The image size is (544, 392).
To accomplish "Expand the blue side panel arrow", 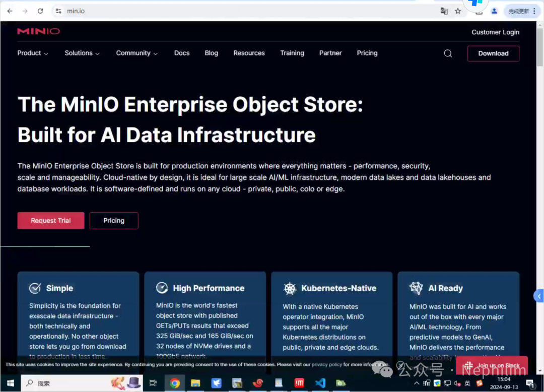I will click(x=539, y=296).
